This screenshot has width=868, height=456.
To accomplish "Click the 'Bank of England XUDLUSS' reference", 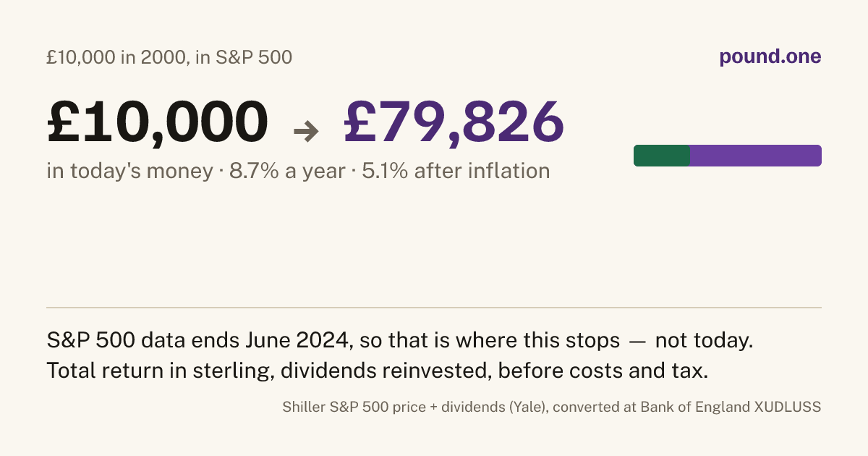I will point(731,407).
